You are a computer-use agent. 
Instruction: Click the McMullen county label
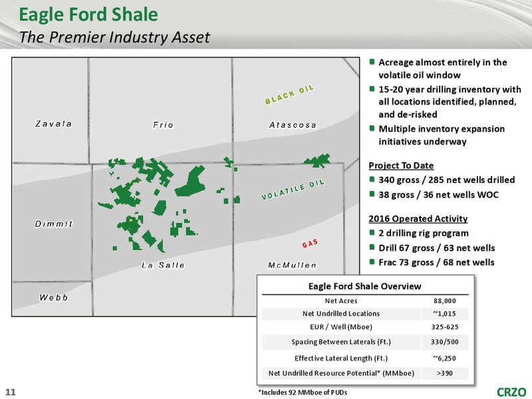[x=292, y=265]
